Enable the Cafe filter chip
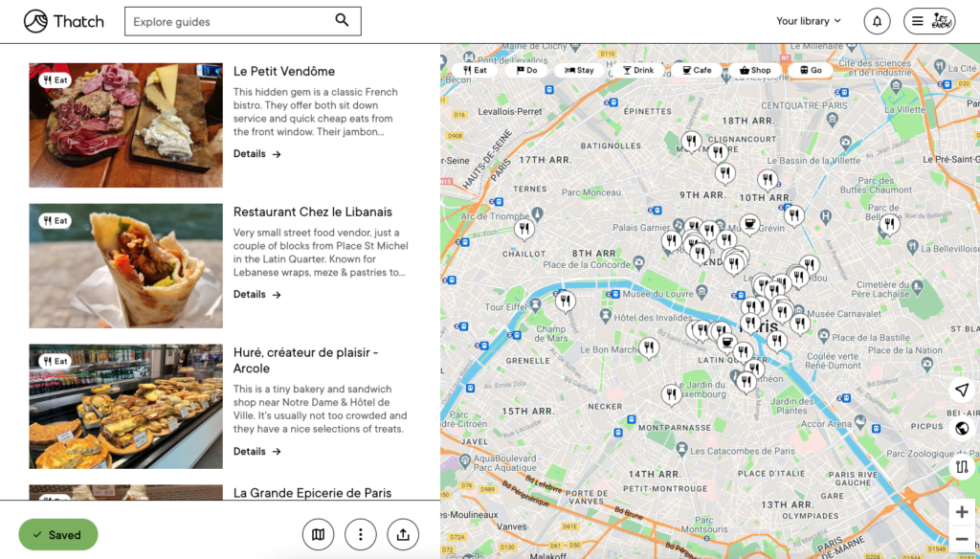 [x=695, y=70]
